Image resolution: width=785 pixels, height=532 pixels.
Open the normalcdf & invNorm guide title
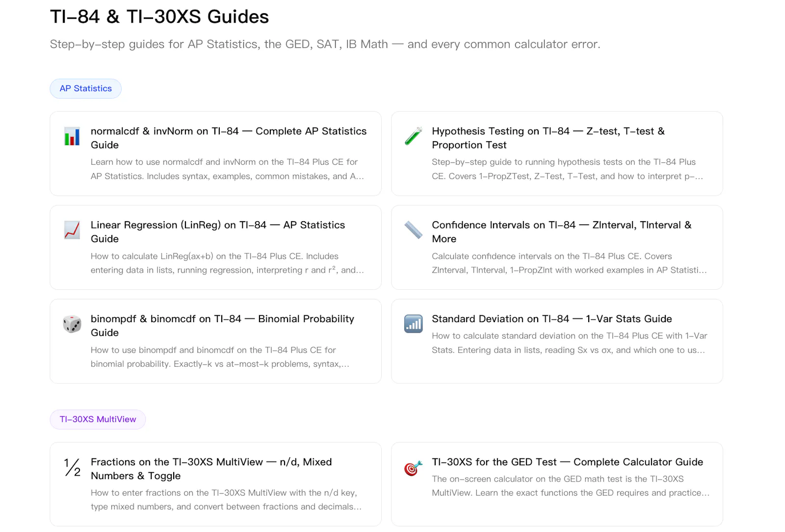[x=229, y=138]
